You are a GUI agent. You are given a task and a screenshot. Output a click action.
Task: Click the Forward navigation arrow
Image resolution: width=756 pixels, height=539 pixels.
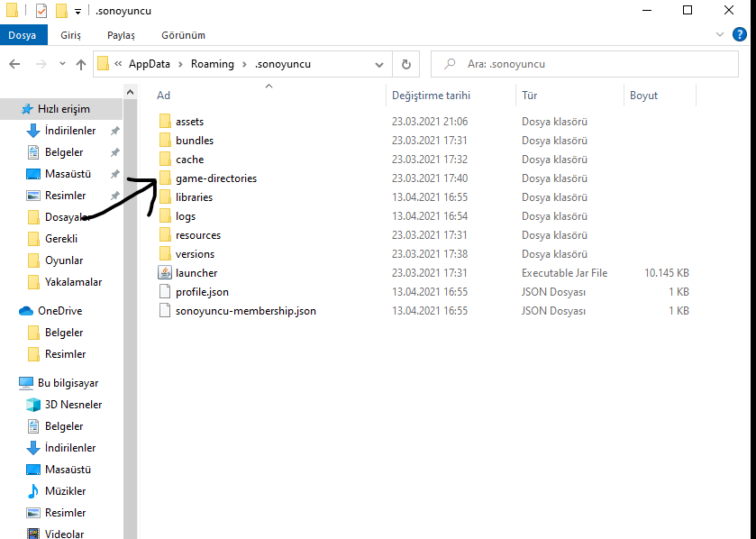(41, 64)
